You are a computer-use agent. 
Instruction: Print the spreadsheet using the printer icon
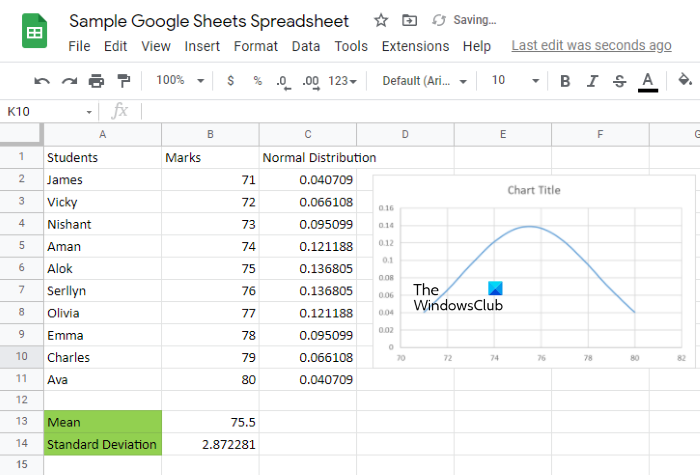(96, 81)
